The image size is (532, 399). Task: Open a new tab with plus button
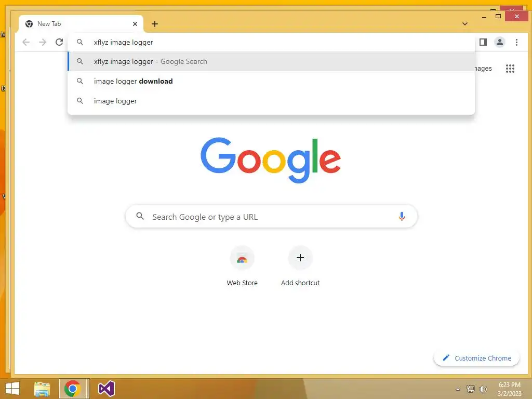(155, 24)
